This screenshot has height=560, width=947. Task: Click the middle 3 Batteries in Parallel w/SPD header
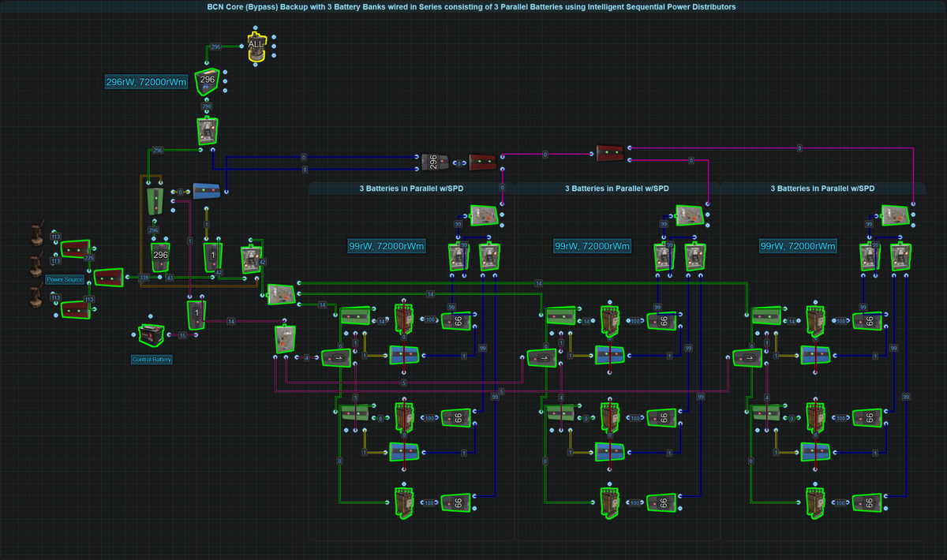click(x=616, y=189)
